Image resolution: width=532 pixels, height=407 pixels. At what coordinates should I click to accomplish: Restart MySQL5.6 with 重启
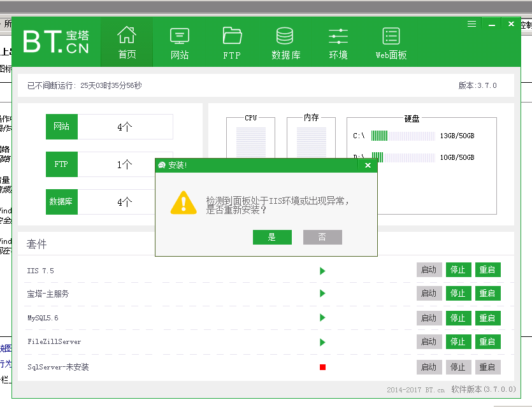(487, 318)
